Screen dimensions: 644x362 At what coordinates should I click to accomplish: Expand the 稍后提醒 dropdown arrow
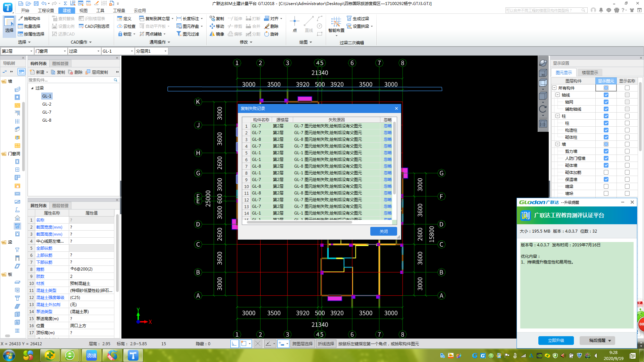(x=609, y=341)
